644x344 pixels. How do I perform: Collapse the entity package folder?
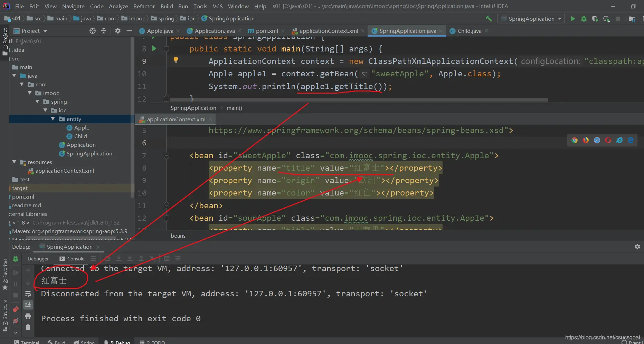coord(53,119)
